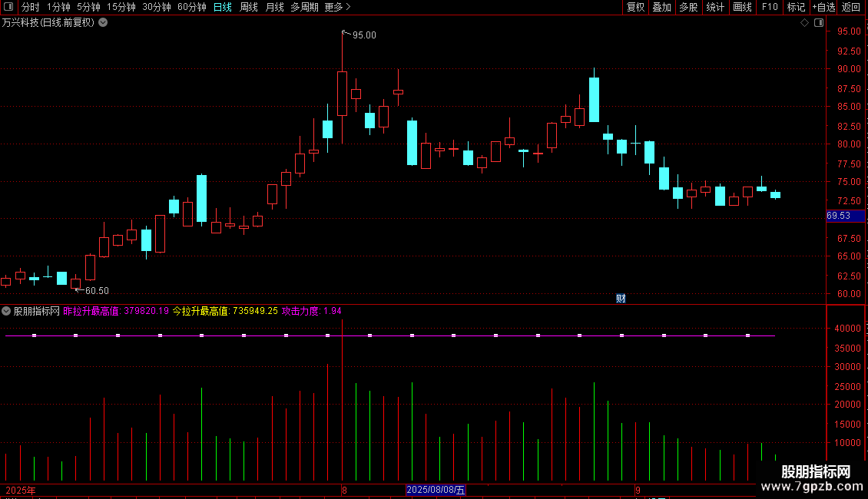Click the 财 finance marker on chart

point(621,299)
